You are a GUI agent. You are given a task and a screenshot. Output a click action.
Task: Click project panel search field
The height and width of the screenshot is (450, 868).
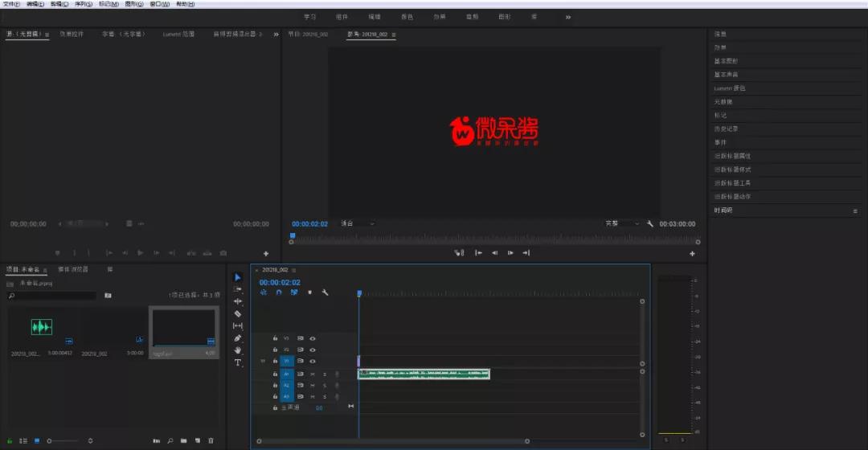pyautogui.click(x=52, y=296)
